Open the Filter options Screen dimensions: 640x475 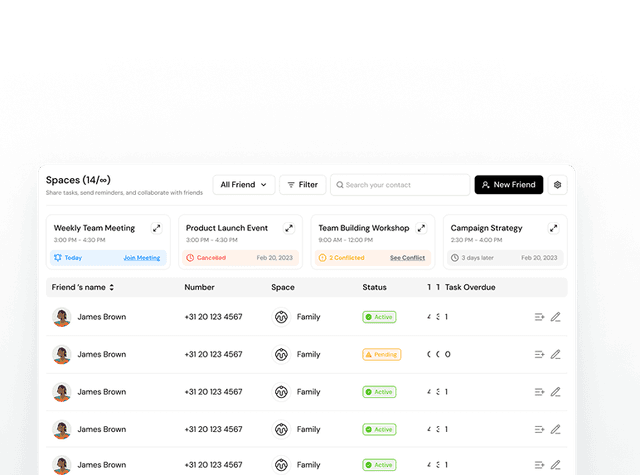[302, 185]
